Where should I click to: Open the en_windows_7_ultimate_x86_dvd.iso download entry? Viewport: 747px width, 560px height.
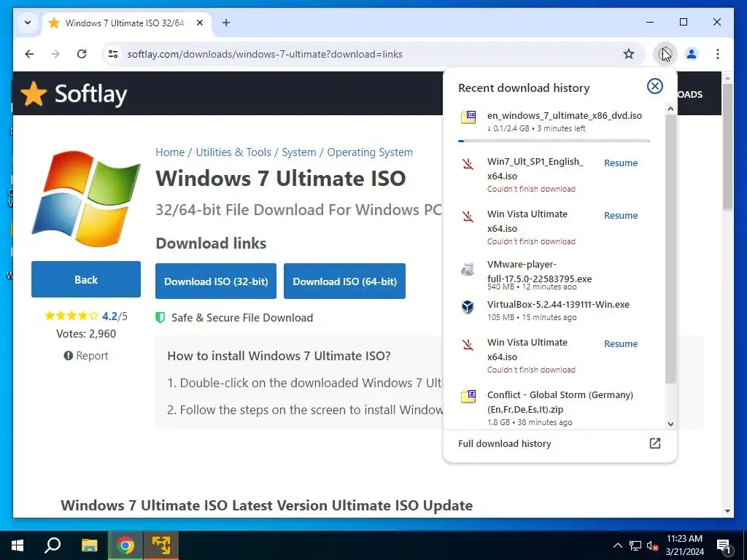555,122
